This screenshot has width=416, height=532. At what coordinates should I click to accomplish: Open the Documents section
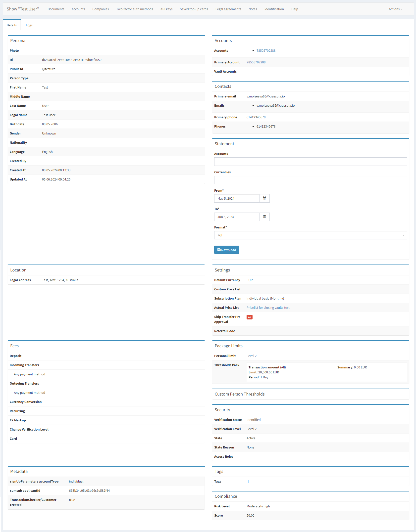tap(56, 9)
